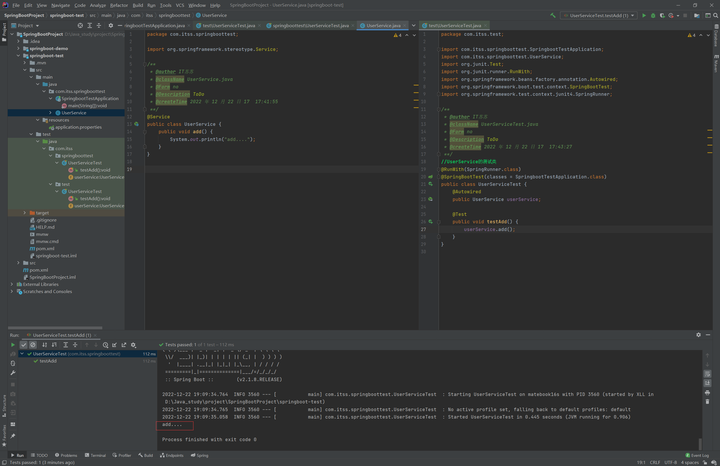Screen dimensions: 720x466
Task: Toggle the Project side tool window tab
Action: [4, 30]
